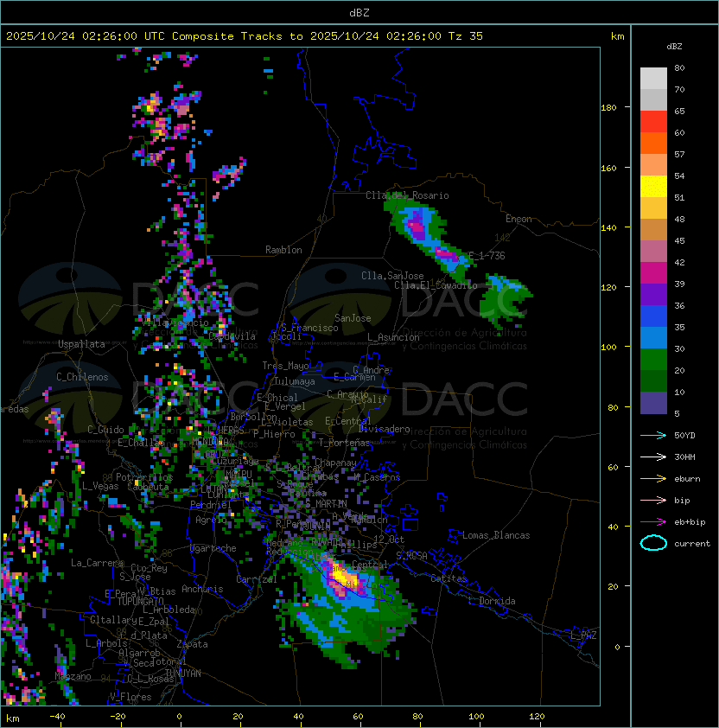This screenshot has height=728, width=719.
Task: Click the 'L_Dormida' map label
Action: pyautogui.click(x=492, y=601)
